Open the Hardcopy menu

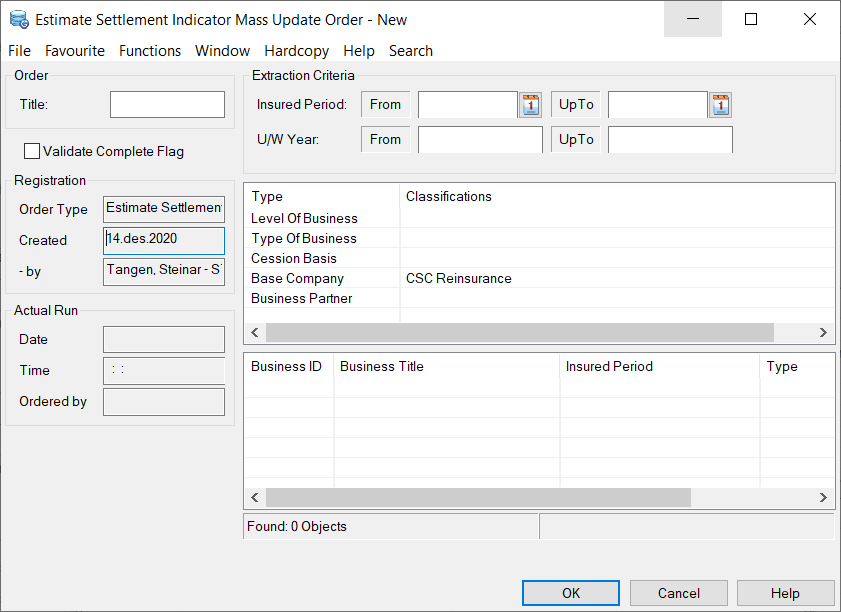click(296, 50)
